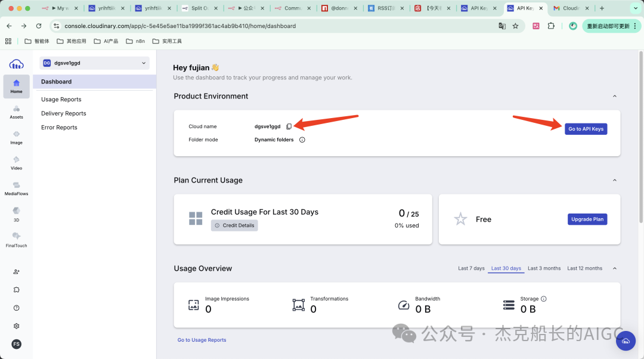Open the browser apps grid icon

coord(8,41)
